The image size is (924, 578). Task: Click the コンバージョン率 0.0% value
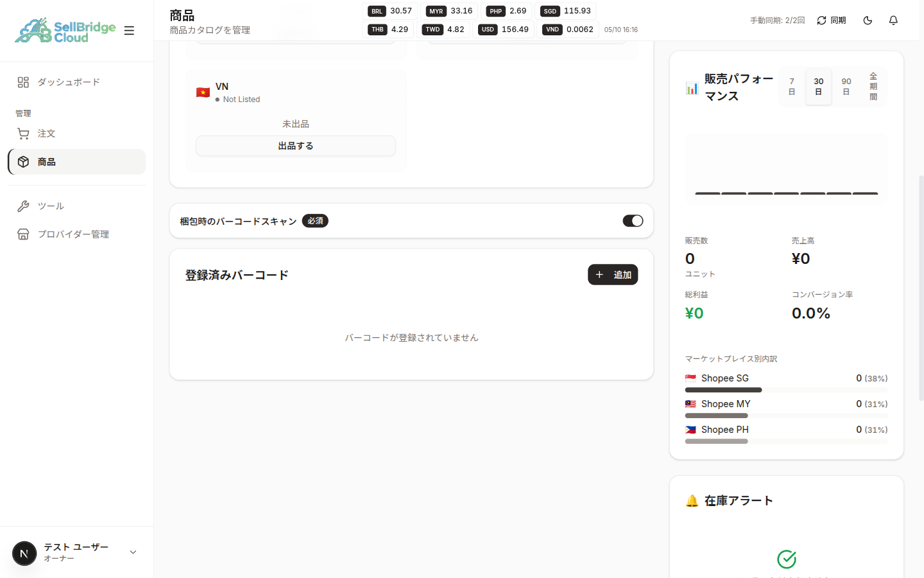(811, 313)
